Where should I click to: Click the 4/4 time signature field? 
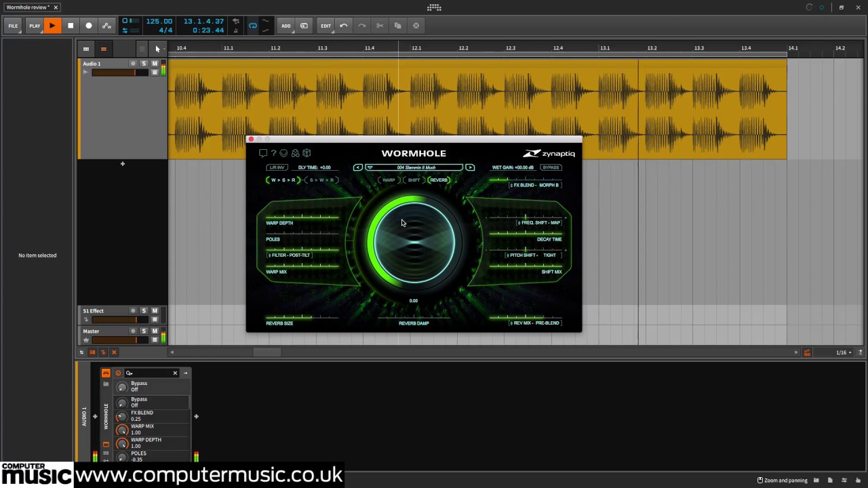[165, 30]
